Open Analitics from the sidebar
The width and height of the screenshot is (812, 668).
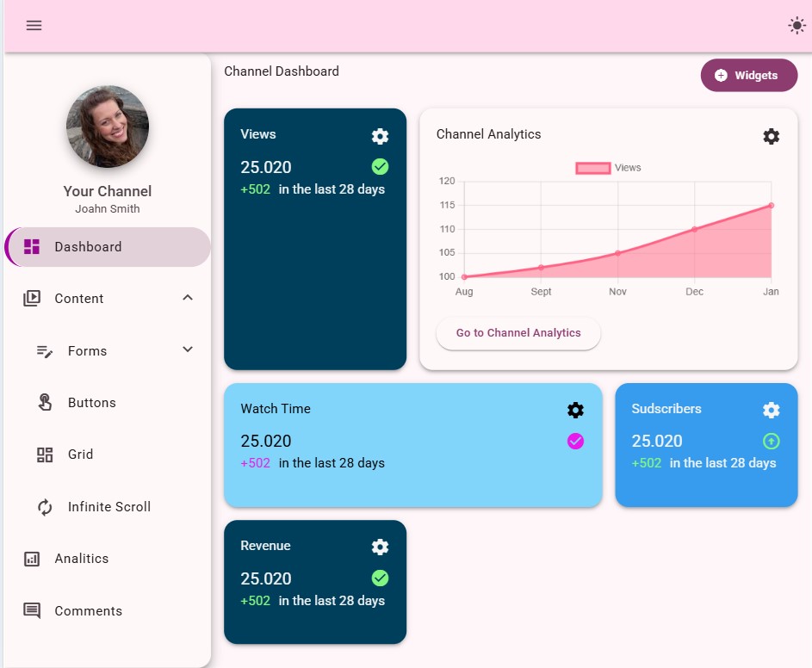tap(82, 559)
